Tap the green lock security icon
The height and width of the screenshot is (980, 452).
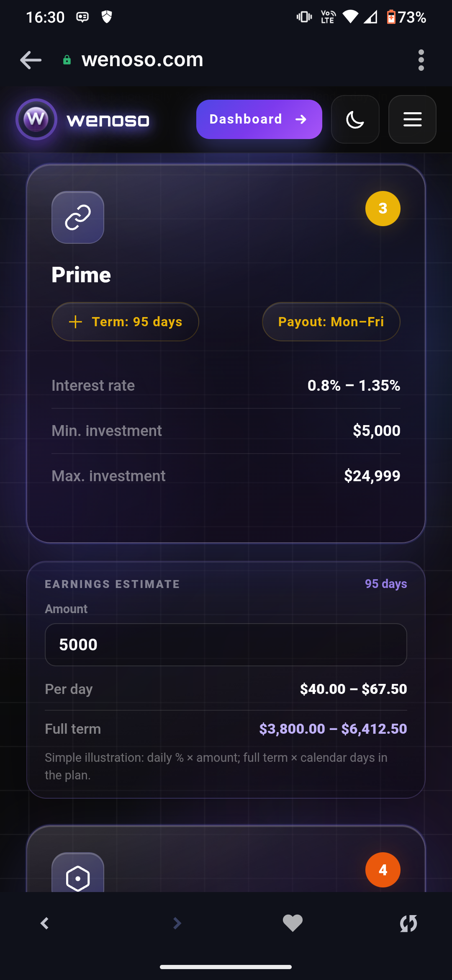[x=67, y=60]
